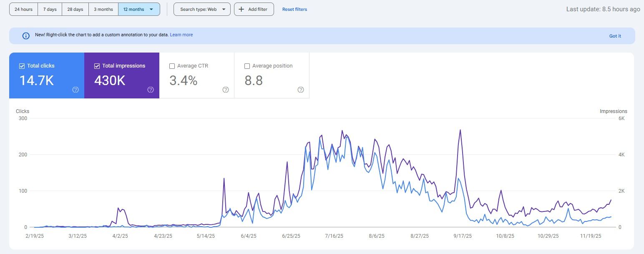This screenshot has height=254, width=644.
Task: Click the plus icon on Add filter
Action: pyautogui.click(x=241, y=9)
